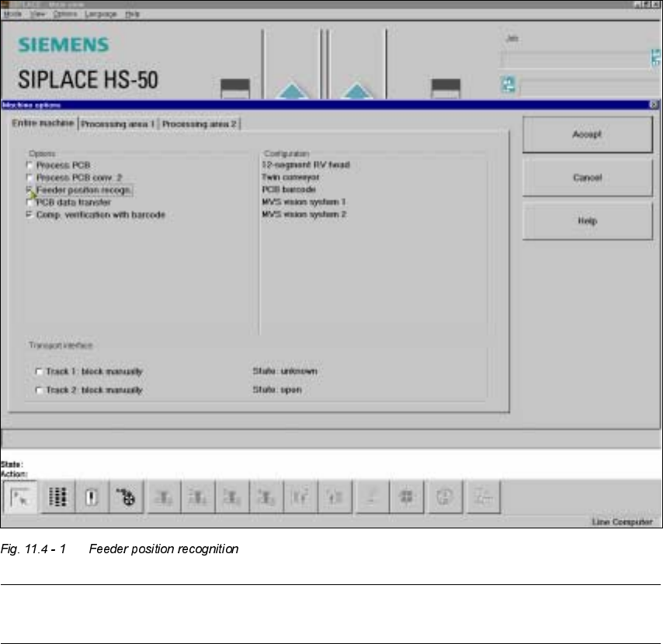Click the SIEMENS logo

pos(64,44)
